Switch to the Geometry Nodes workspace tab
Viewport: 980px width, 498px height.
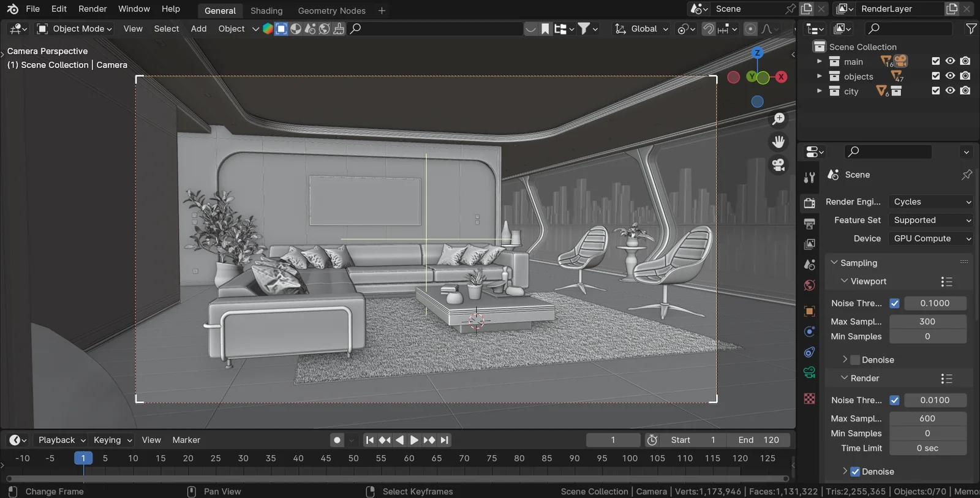pyautogui.click(x=331, y=11)
